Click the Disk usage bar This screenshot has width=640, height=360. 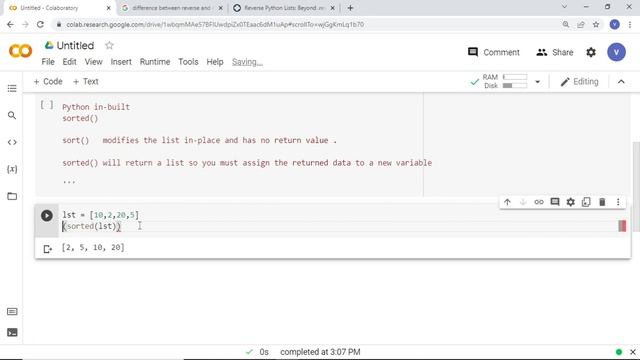(x=515, y=86)
